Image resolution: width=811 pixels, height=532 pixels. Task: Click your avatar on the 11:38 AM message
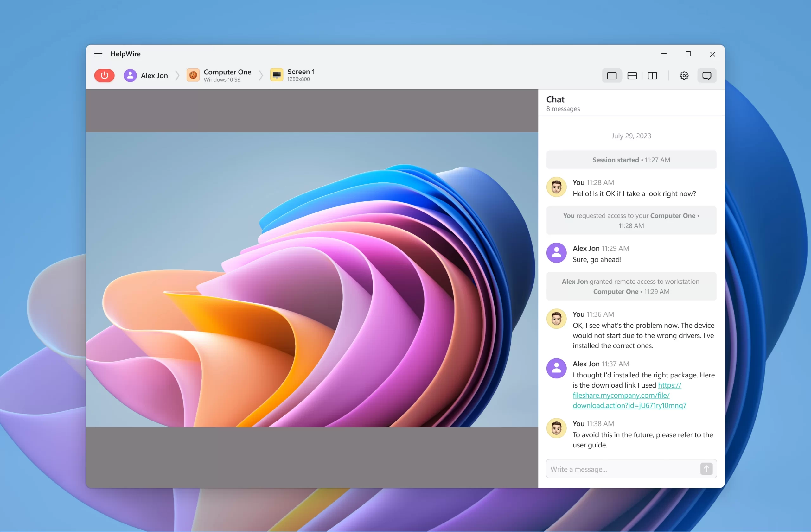(x=556, y=428)
